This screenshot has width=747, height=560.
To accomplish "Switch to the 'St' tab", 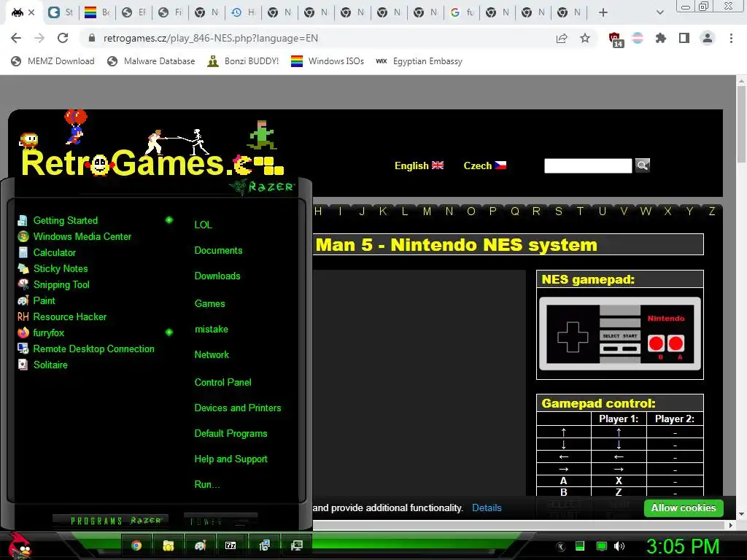I will (61, 12).
